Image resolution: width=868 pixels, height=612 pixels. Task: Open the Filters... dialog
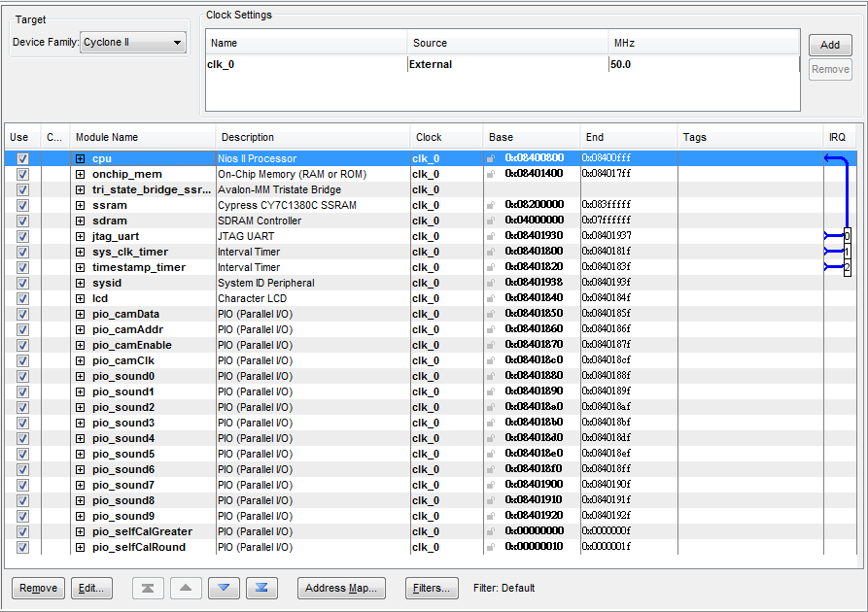pyautogui.click(x=432, y=589)
